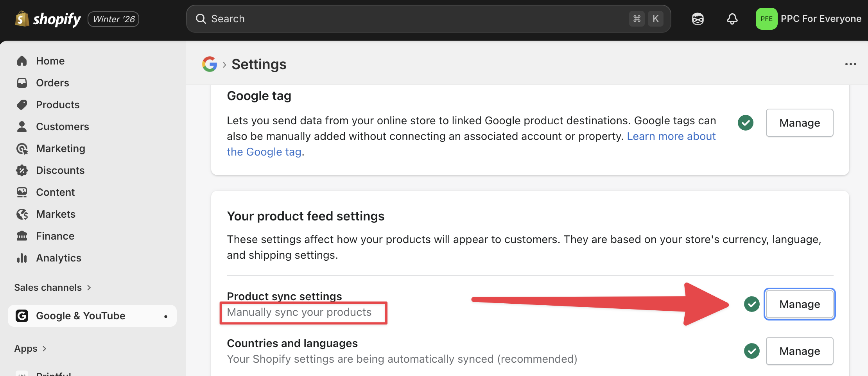Screen dimensions: 868x376
Task: Open the PPC For Everyone account menu
Action: tap(809, 19)
